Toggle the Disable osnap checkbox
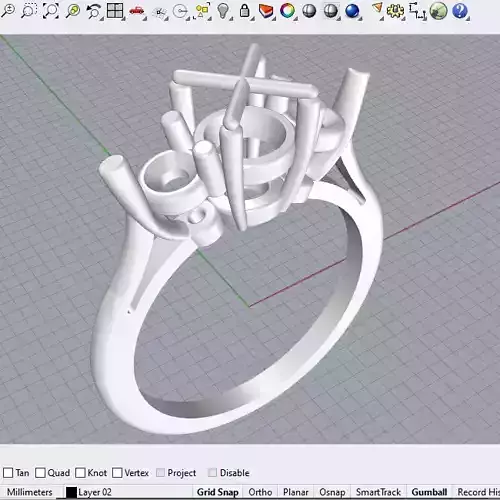The width and height of the screenshot is (500, 500). pos(212,473)
